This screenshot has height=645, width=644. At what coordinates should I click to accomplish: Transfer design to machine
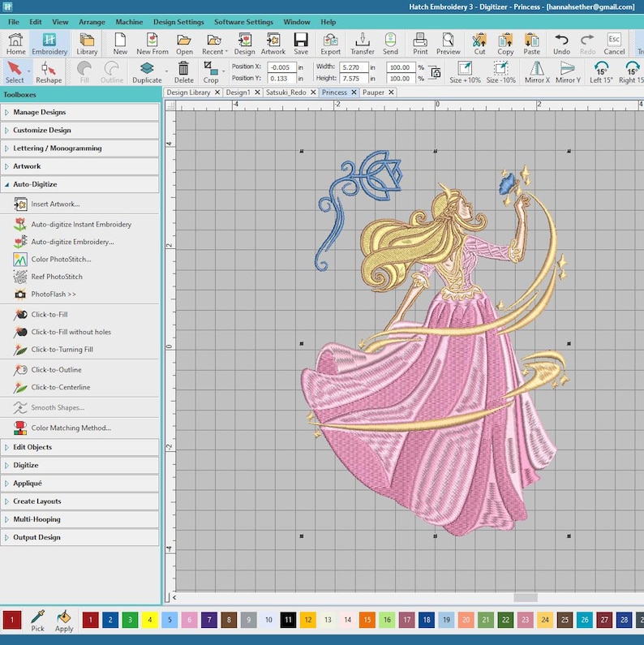coord(363,44)
